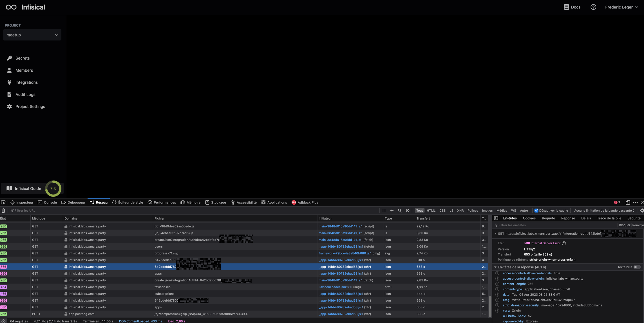Image resolution: width=644 pixels, height=323 pixels.
Task: Switch to the Réponse tab
Action: 568,218
